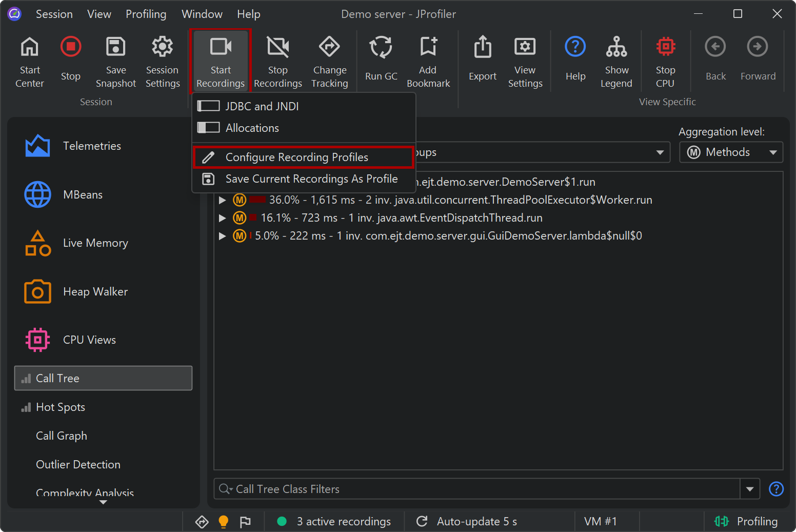This screenshot has height=532, width=796.
Task: Expand the ThreadPoolExecutor$Worker.run tree node
Action: click(223, 200)
